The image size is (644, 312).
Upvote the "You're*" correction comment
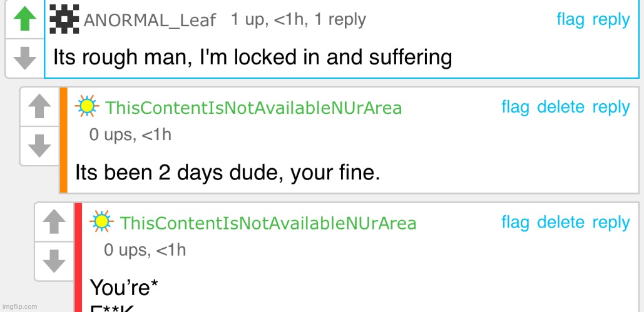click(x=54, y=222)
